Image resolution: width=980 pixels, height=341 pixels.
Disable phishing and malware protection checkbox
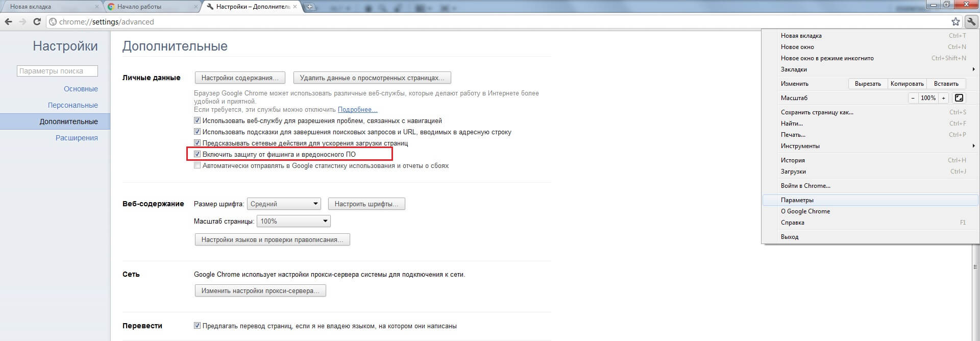[x=198, y=154]
